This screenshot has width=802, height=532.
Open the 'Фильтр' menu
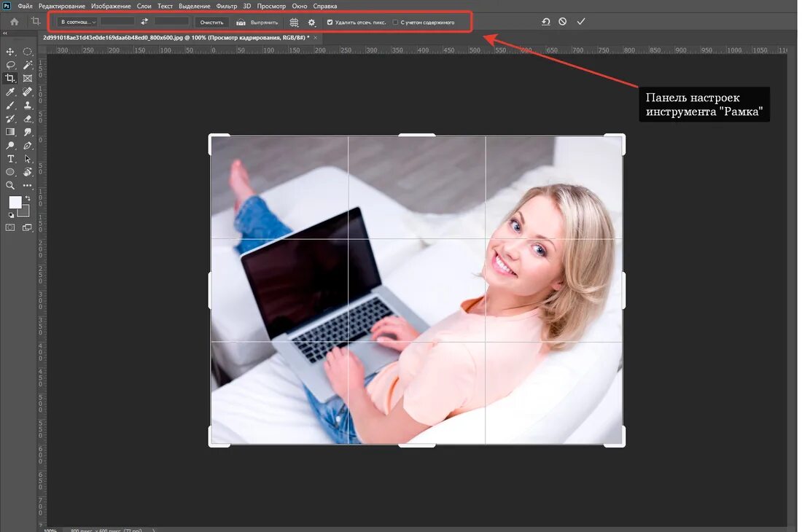click(x=227, y=6)
